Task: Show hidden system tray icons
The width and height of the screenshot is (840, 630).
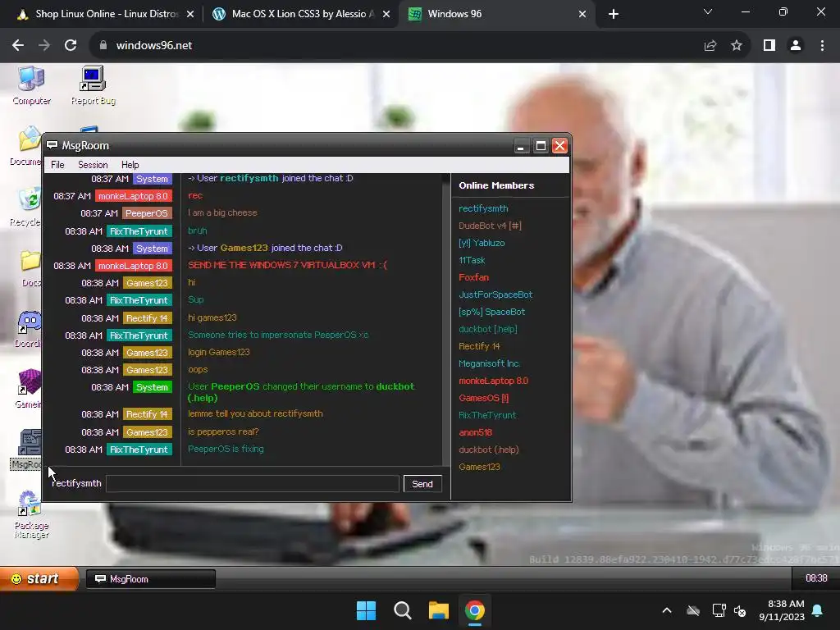Action: [x=667, y=610]
